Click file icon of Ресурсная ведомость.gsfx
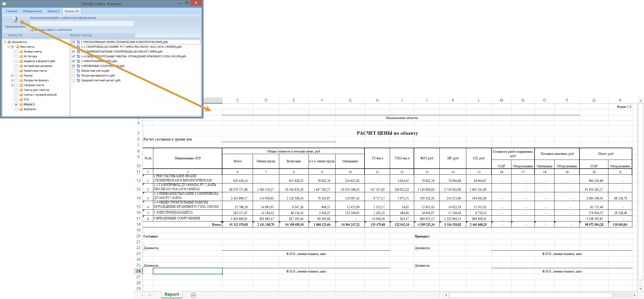 click(78, 76)
